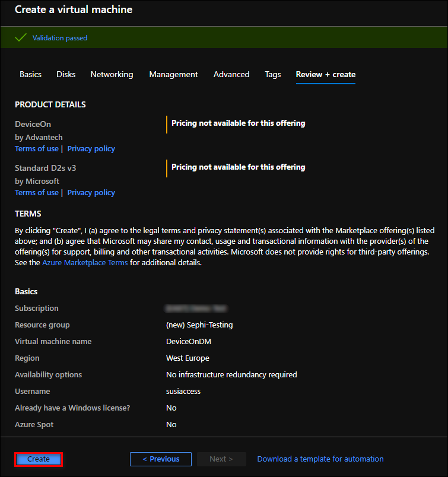Click the greyed-out Next button
Viewport: 448px width, 477px height.
(x=221, y=459)
